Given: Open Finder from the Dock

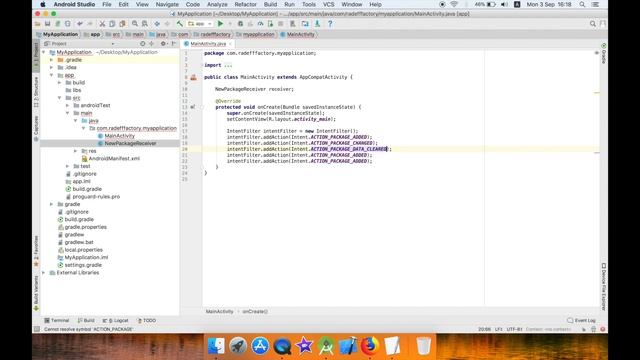Looking at the screenshot, I should [x=216, y=346].
